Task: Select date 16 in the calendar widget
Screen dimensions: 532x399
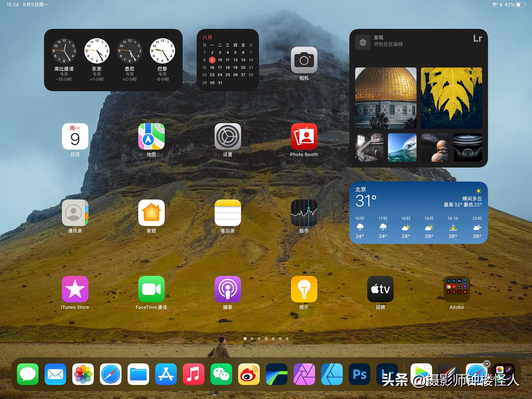Action: click(x=212, y=67)
